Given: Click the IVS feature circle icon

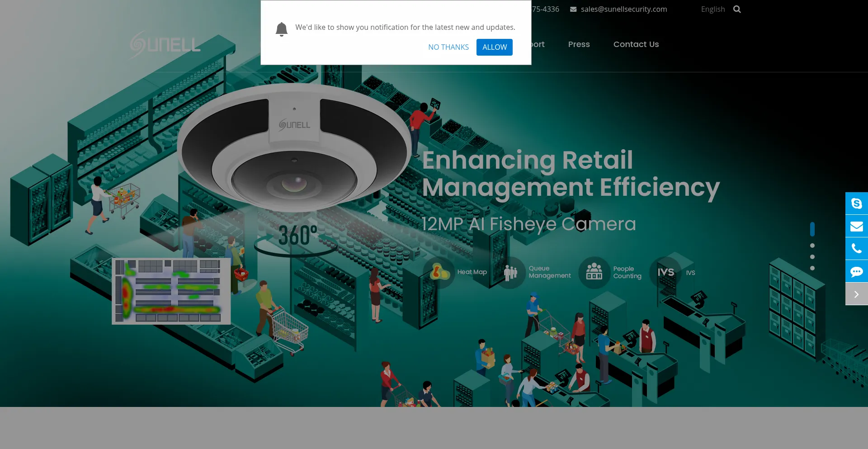Looking at the screenshot, I should point(665,272).
